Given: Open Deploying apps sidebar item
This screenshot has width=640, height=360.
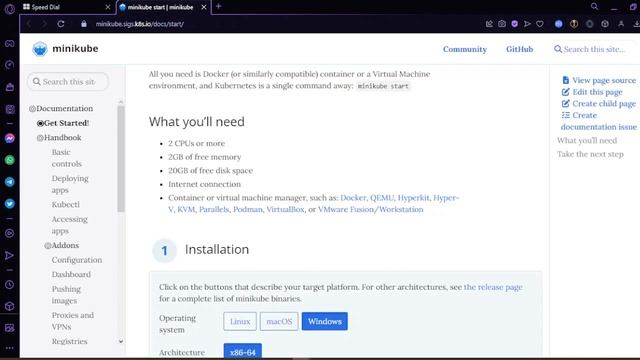Looking at the screenshot, I should point(70,184).
